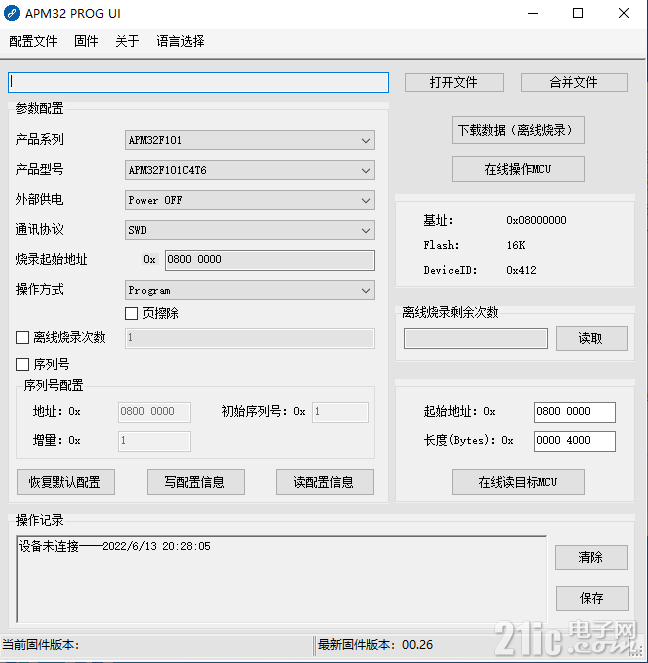This screenshot has height=663, width=648.
Task: Click the 在线读目标MCU button
Action: point(518,482)
